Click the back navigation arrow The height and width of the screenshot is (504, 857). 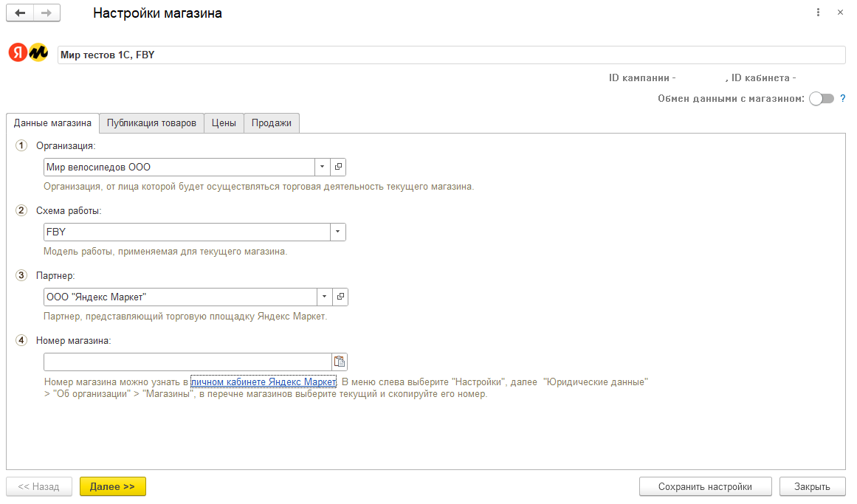coord(20,13)
